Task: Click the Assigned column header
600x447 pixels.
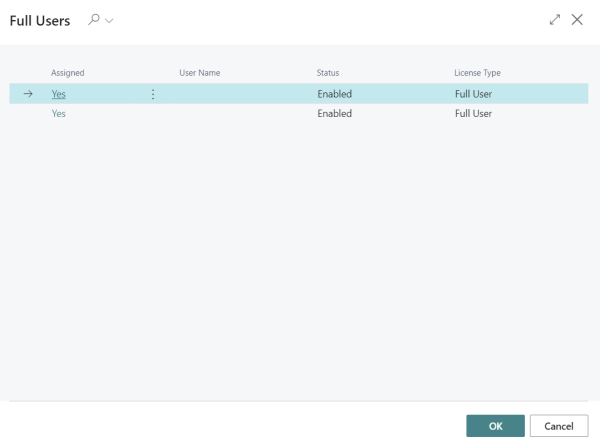Action: click(x=68, y=73)
